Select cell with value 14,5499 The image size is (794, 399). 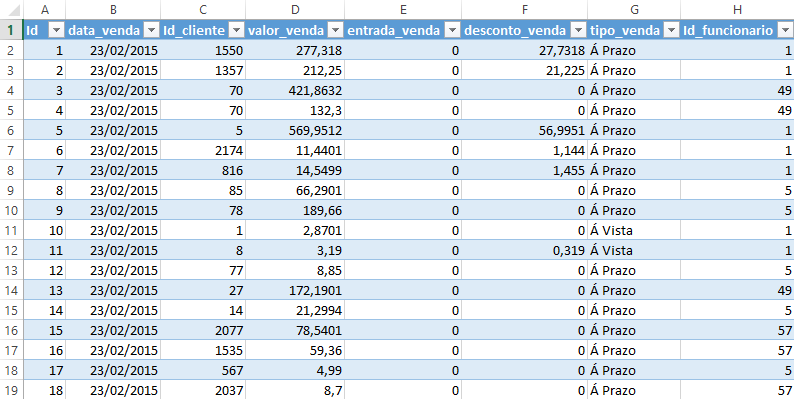295,171
